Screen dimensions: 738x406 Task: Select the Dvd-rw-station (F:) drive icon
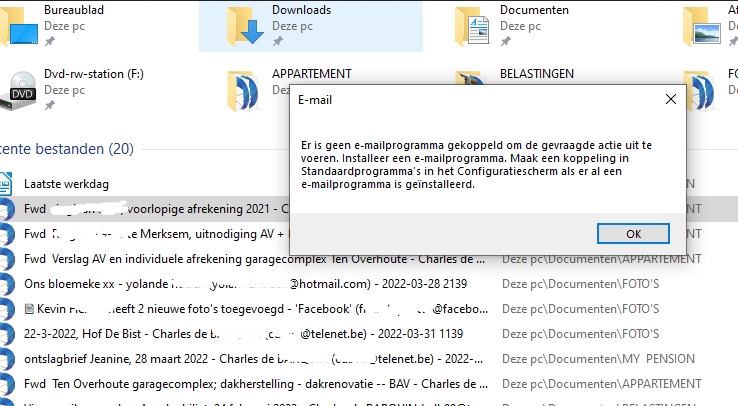tap(20, 88)
